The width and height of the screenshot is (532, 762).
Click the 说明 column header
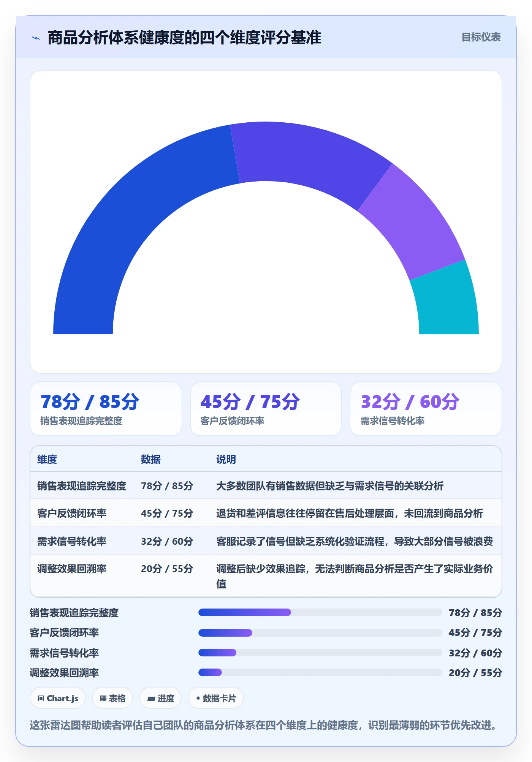(x=226, y=459)
